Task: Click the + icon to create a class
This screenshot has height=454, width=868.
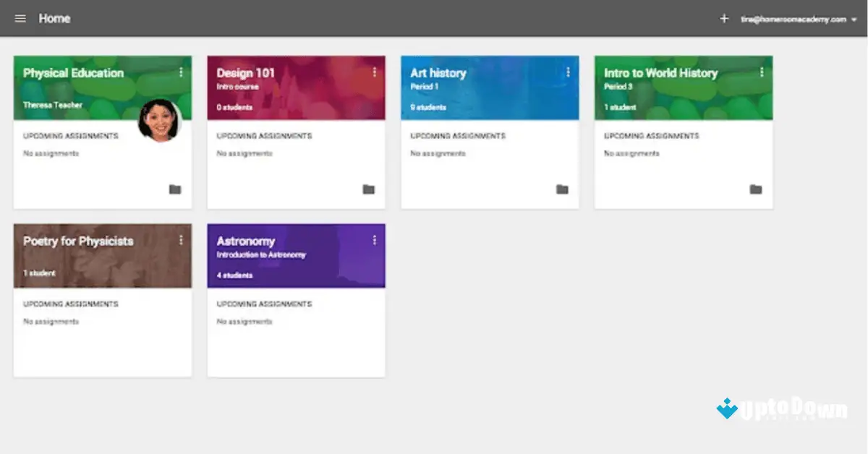Action: [723, 19]
